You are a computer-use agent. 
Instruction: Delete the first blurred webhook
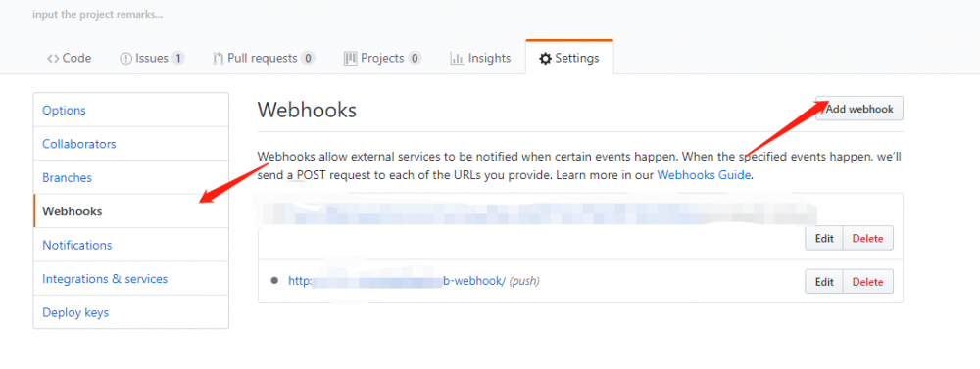click(x=867, y=238)
